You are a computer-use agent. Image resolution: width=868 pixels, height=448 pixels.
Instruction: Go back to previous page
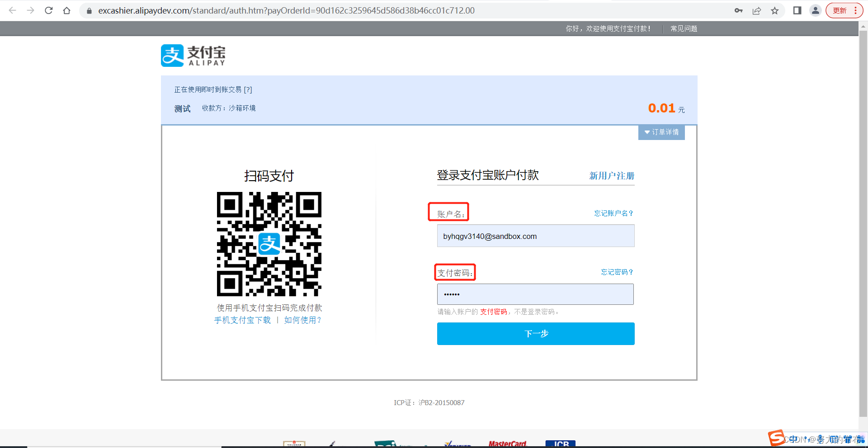coord(12,10)
